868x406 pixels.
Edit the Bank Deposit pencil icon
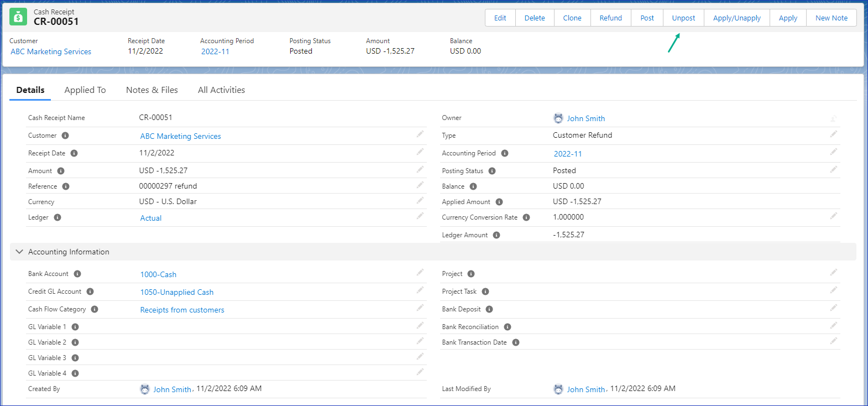pyautogui.click(x=834, y=308)
